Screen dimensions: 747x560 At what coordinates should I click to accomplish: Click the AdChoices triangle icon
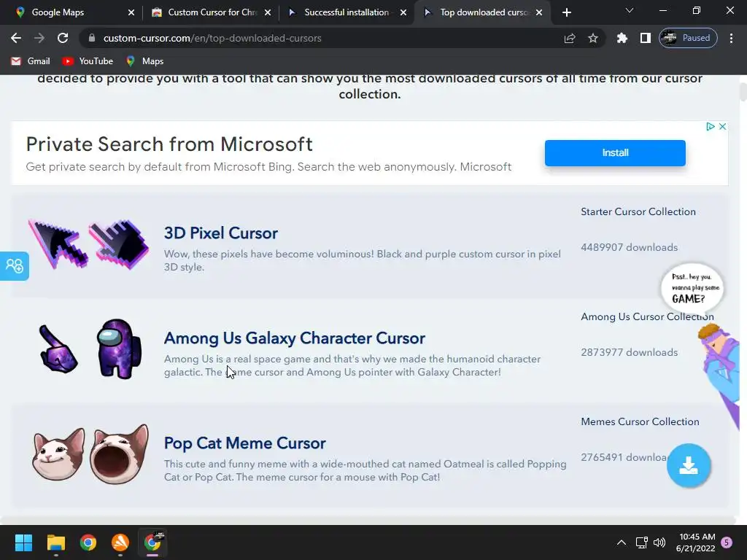(x=710, y=127)
